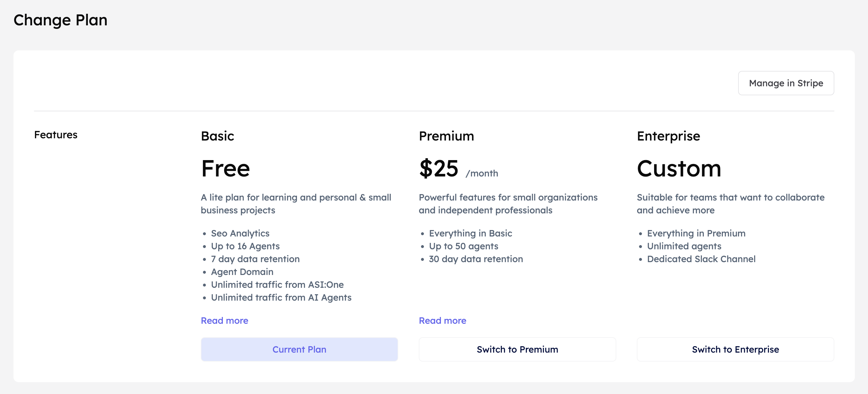Click Unlimited traffic from ASI:One item
The width and height of the screenshot is (868, 394).
277,285
